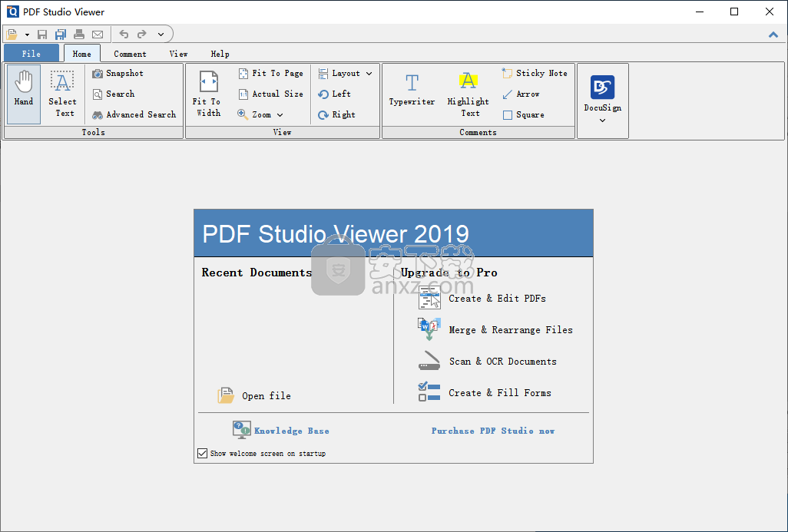Image resolution: width=788 pixels, height=532 pixels.
Task: Activate the Select Text tool
Action: click(x=63, y=94)
